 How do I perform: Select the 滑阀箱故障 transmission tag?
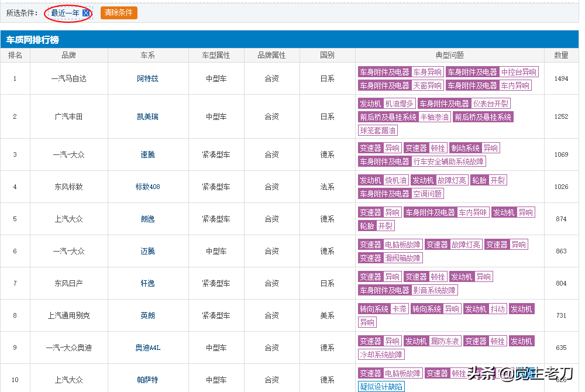[x=402, y=258]
